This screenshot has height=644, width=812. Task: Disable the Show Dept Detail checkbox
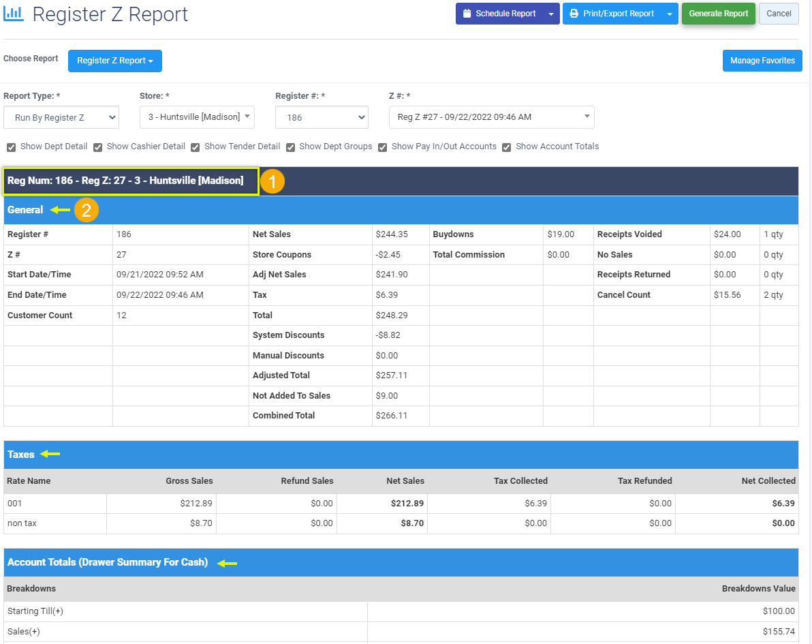point(11,147)
